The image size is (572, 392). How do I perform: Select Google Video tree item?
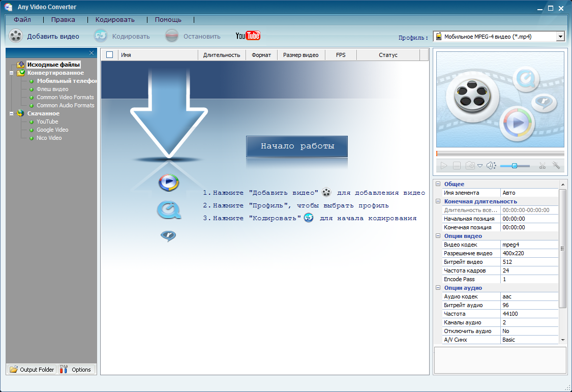point(52,130)
